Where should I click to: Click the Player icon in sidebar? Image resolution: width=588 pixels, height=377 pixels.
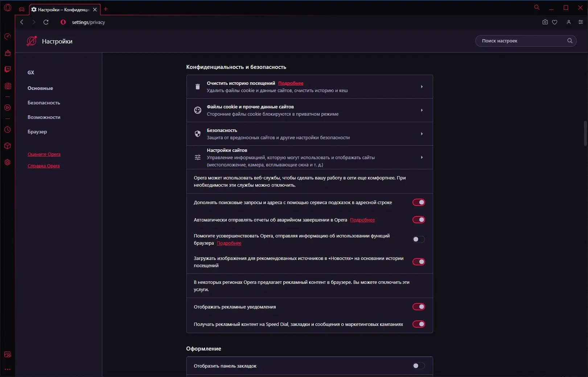(8, 108)
